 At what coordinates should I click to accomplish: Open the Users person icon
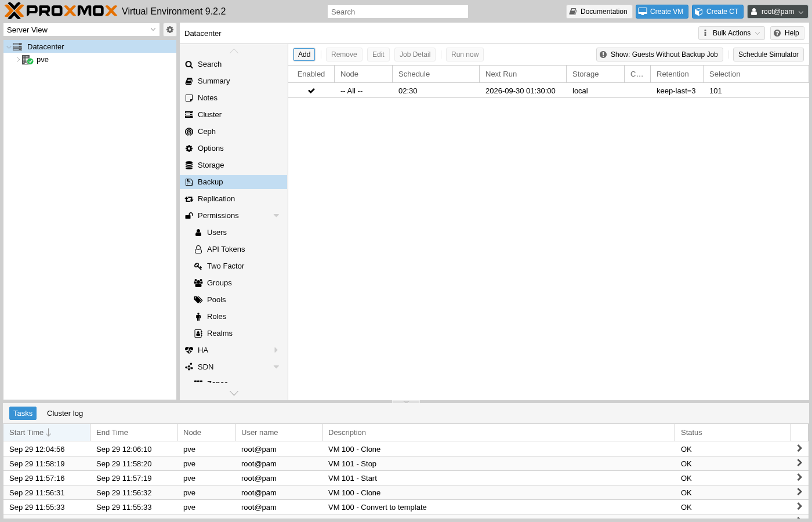[x=198, y=233]
